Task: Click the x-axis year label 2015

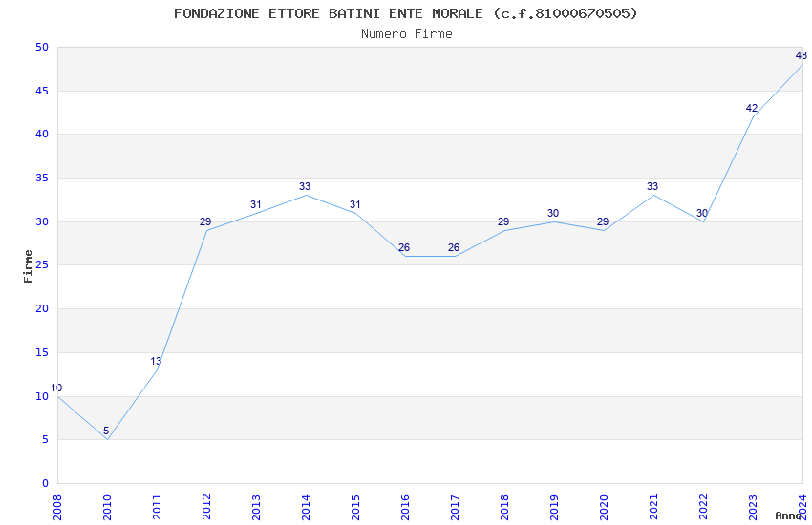Action: pyautogui.click(x=355, y=507)
